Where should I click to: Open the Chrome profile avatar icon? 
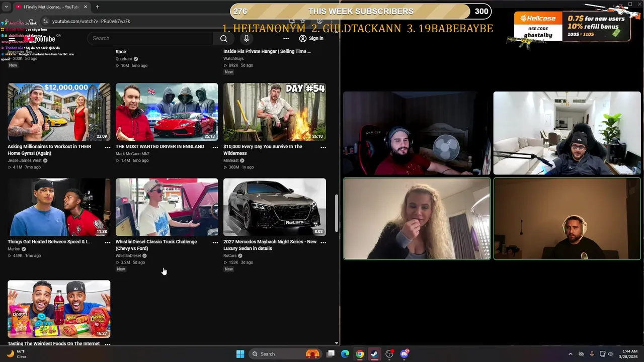[x=319, y=21]
